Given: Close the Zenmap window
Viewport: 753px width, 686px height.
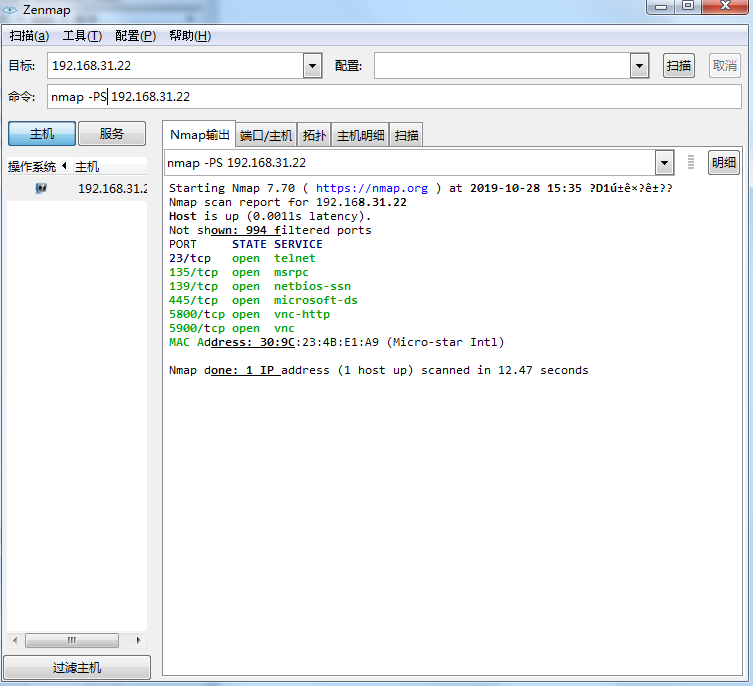Looking at the screenshot, I should (x=725, y=7).
